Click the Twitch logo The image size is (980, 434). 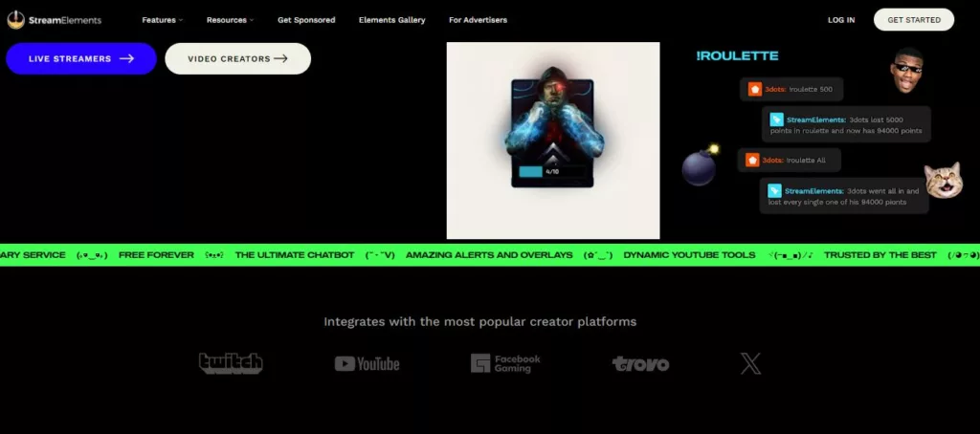pos(231,363)
